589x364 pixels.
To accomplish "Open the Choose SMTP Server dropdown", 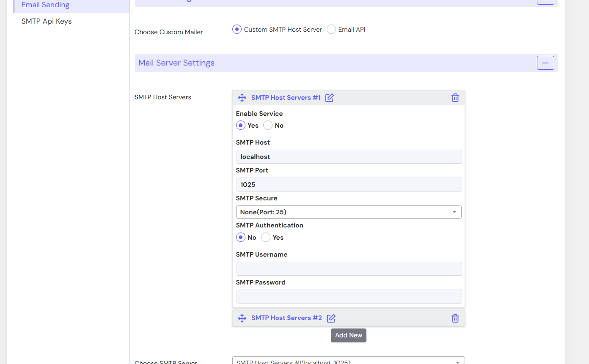I will [349, 361].
